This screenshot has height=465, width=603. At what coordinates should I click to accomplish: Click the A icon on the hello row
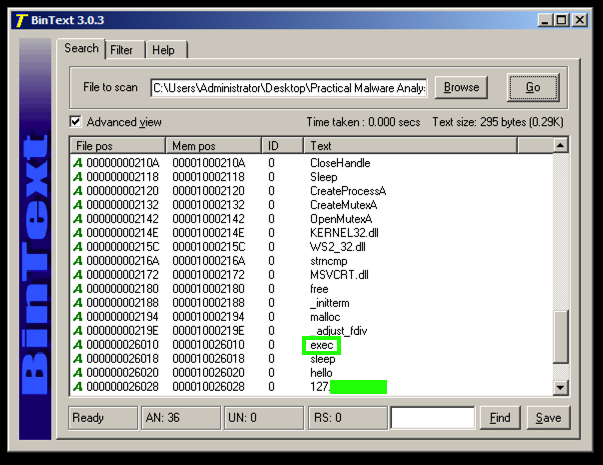78,373
